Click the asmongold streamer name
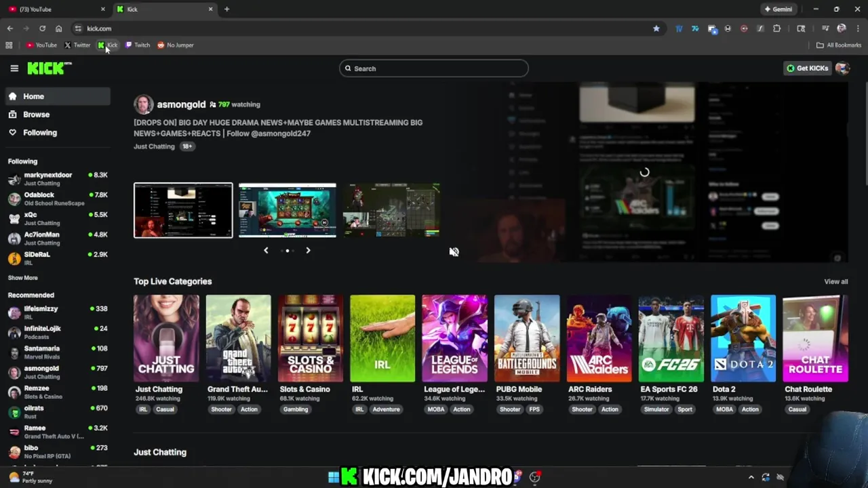This screenshot has width=868, height=488. coord(181,104)
